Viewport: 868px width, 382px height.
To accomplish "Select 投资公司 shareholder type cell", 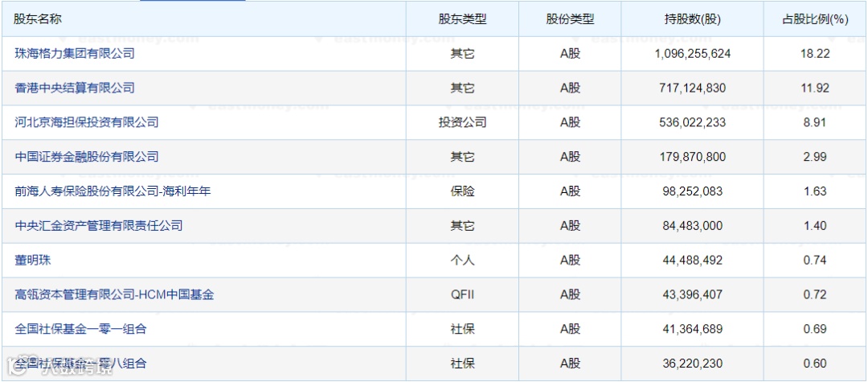I will coord(462,122).
